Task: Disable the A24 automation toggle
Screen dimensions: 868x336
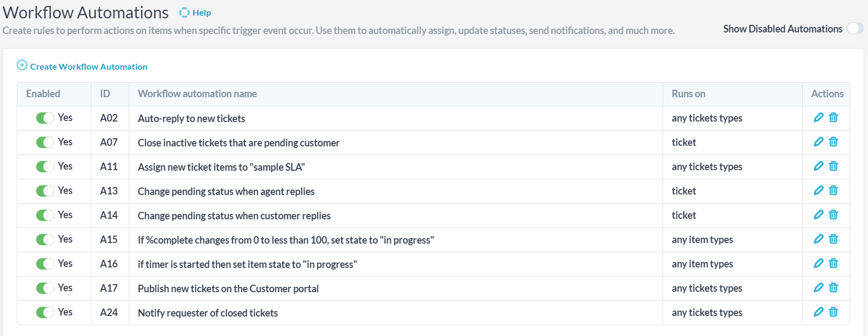Action: pos(45,313)
